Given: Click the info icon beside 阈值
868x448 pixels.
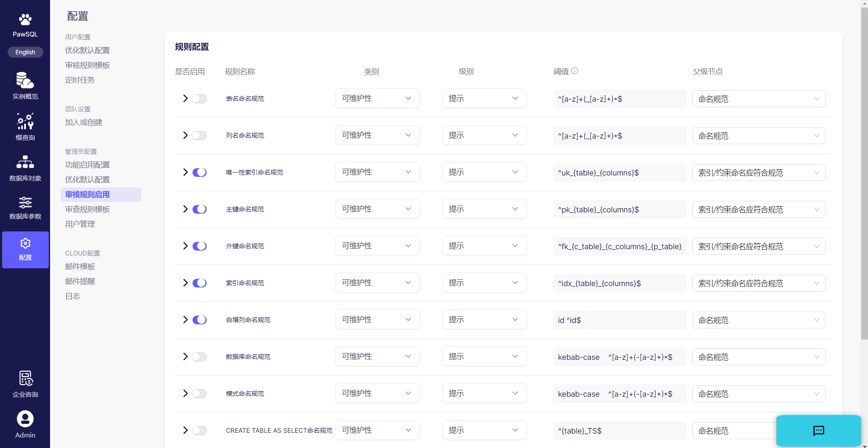Looking at the screenshot, I should [575, 71].
